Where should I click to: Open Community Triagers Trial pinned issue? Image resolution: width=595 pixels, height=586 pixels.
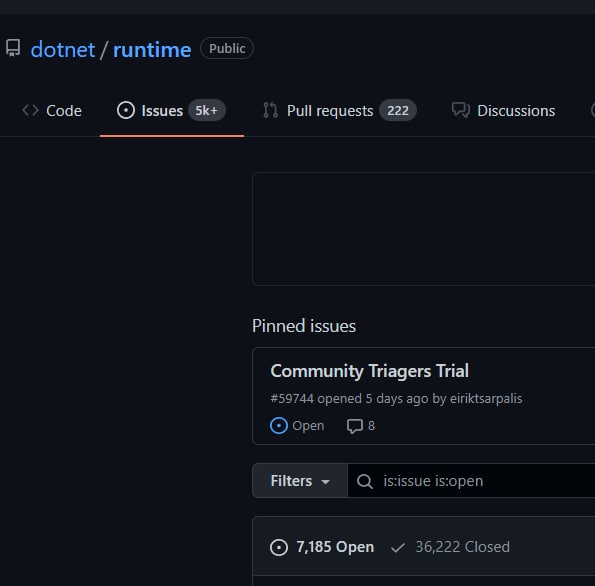click(370, 371)
